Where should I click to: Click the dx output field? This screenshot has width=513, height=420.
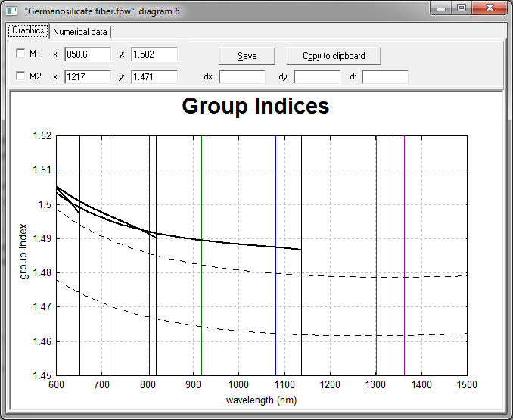coord(242,77)
